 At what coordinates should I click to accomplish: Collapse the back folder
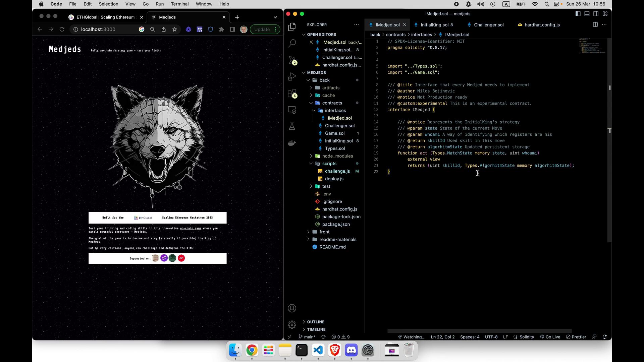click(324, 80)
